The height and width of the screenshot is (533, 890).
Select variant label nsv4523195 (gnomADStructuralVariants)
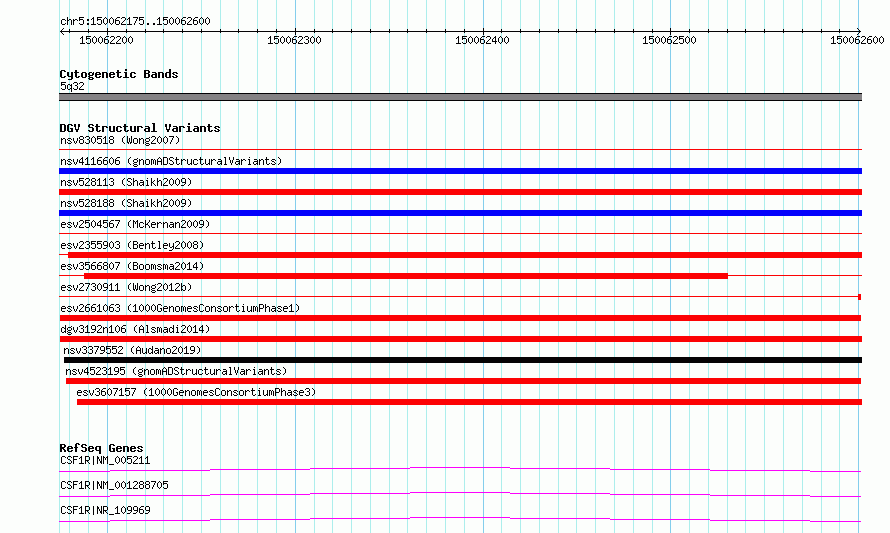point(176,371)
